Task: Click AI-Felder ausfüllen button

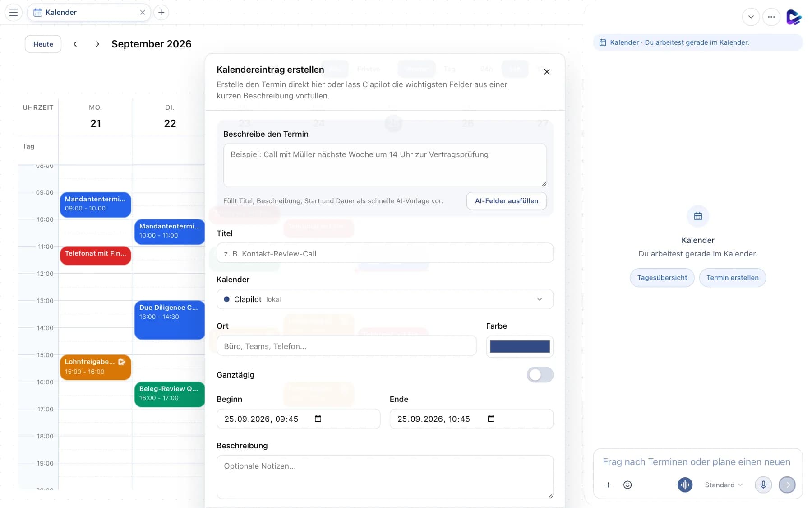Action: pos(507,200)
